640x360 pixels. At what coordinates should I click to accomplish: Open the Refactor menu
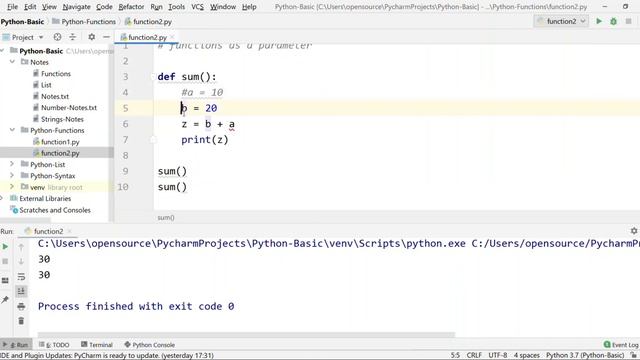131,7
